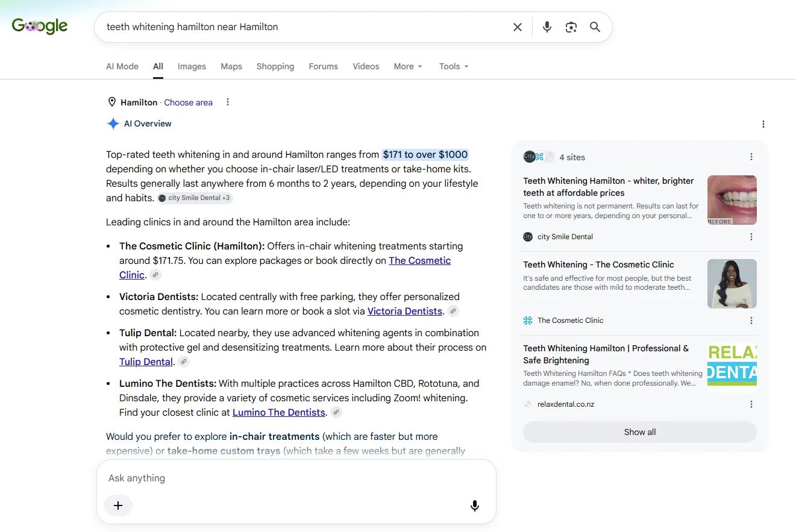This screenshot has height=532, width=796.
Task: Click Show all sources button
Action: point(639,432)
